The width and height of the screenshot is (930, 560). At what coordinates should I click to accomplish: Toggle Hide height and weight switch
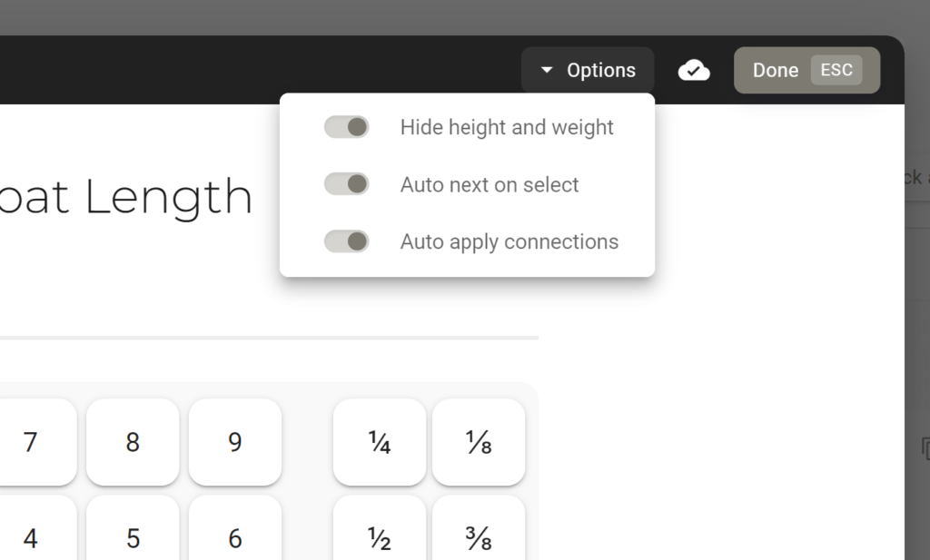(x=346, y=127)
